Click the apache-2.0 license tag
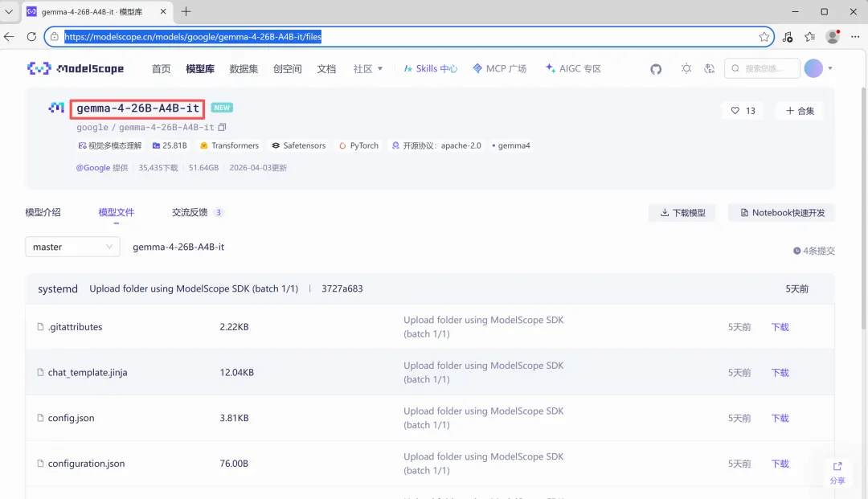The width and height of the screenshot is (868, 499). [x=436, y=145]
